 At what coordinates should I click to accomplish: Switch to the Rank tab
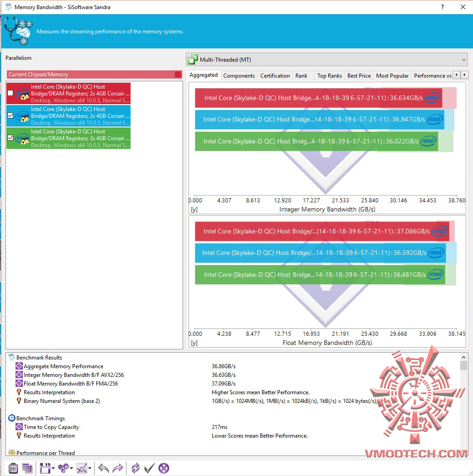(x=301, y=75)
